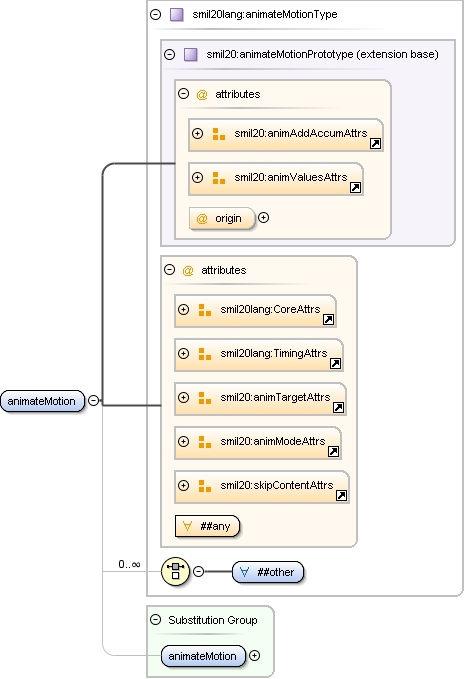Click the smil20lang:CoreAttrs label

(270, 309)
